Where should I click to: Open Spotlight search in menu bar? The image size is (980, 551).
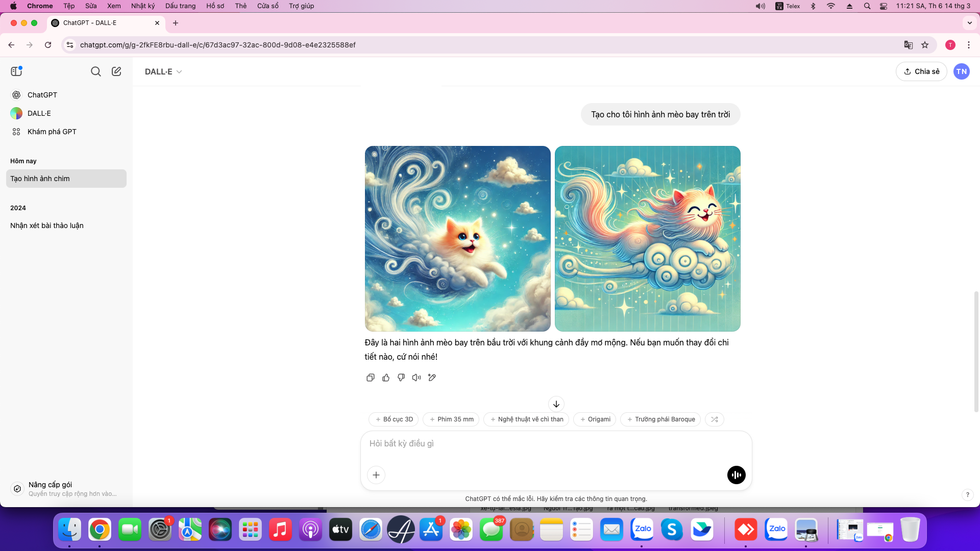click(x=867, y=6)
